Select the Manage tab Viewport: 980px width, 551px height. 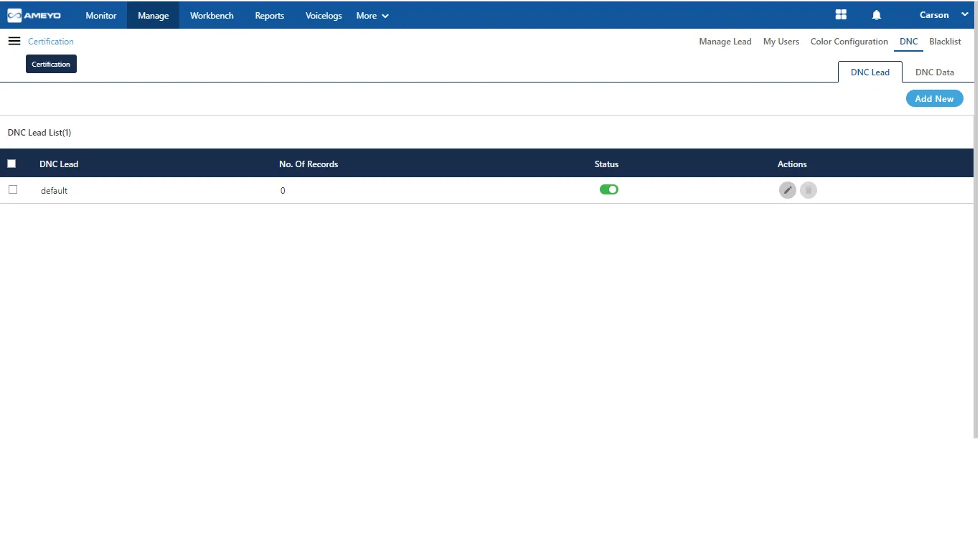coord(153,16)
